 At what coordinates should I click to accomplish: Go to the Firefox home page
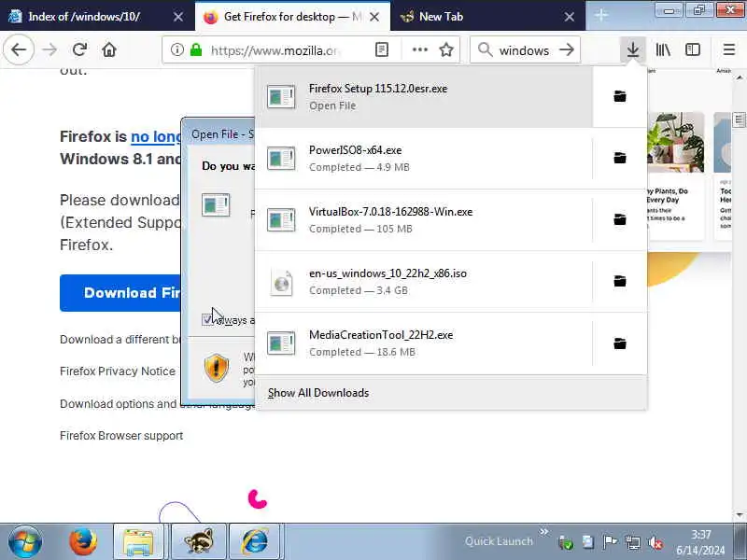[109, 49]
